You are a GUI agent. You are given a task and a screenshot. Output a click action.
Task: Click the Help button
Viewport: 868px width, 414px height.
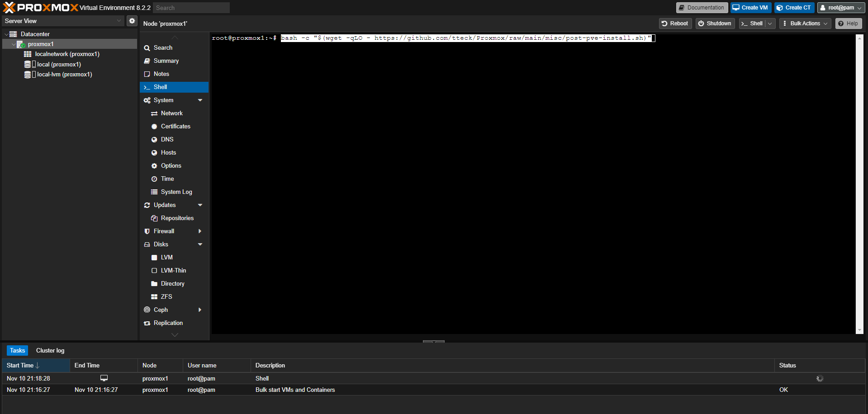[849, 24]
